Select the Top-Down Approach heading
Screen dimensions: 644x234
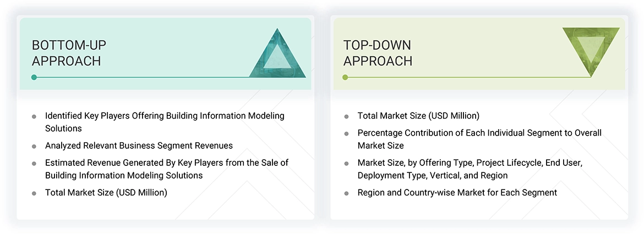coord(378,53)
